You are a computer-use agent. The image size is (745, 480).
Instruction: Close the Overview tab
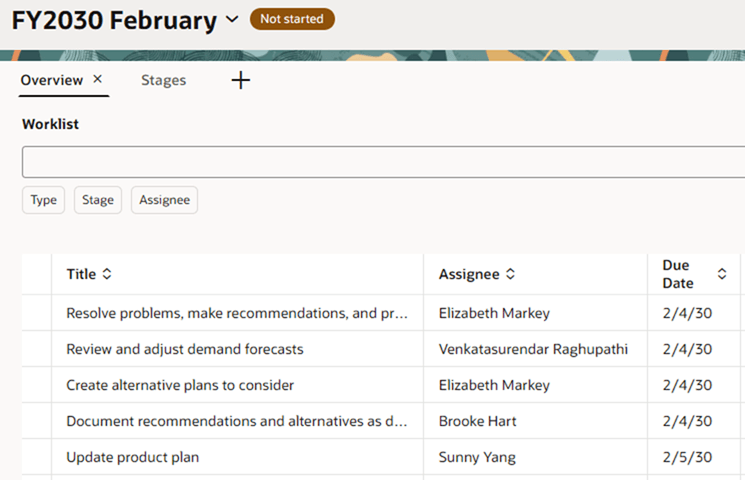click(97, 80)
